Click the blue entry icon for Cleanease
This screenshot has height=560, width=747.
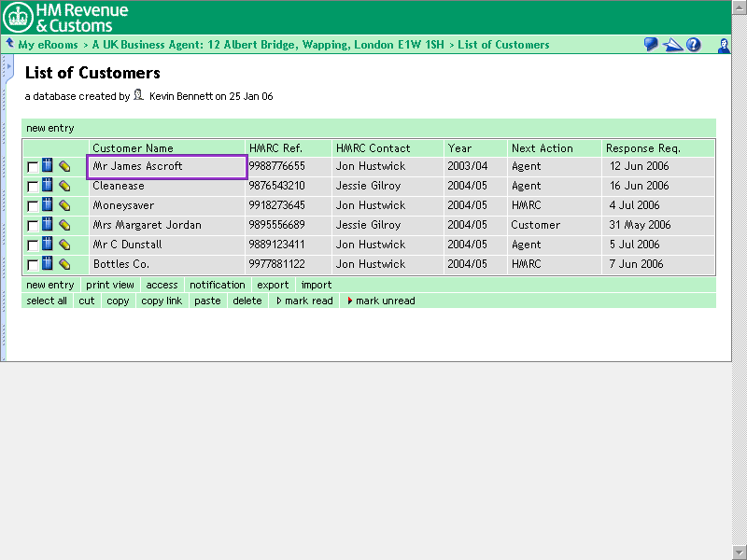click(48, 186)
